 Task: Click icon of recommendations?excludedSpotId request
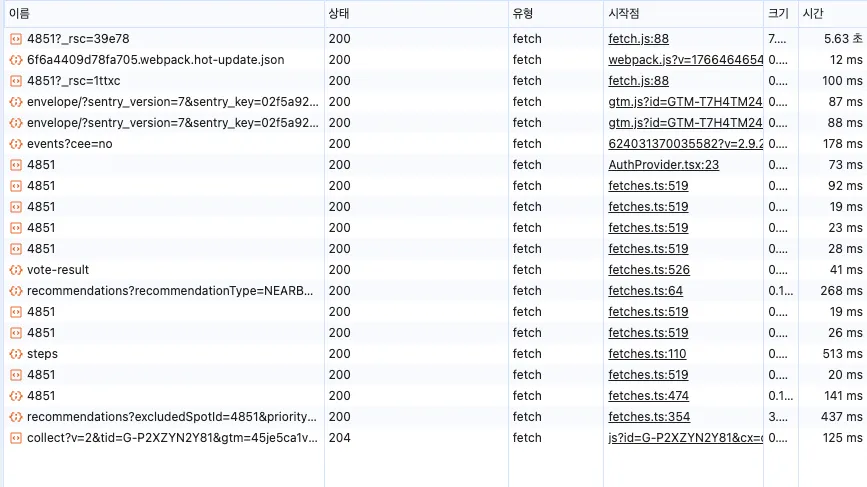pyautogui.click(x=15, y=417)
